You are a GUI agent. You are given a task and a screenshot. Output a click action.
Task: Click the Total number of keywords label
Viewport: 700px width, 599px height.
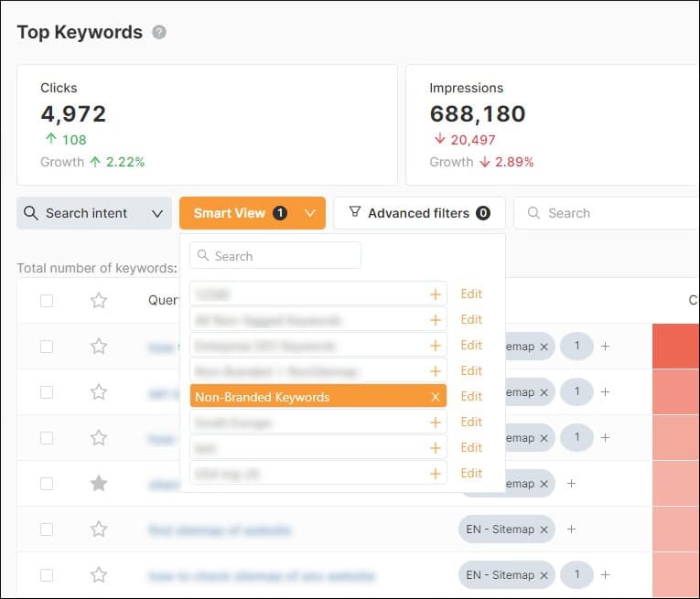pyautogui.click(x=97, y=268)
